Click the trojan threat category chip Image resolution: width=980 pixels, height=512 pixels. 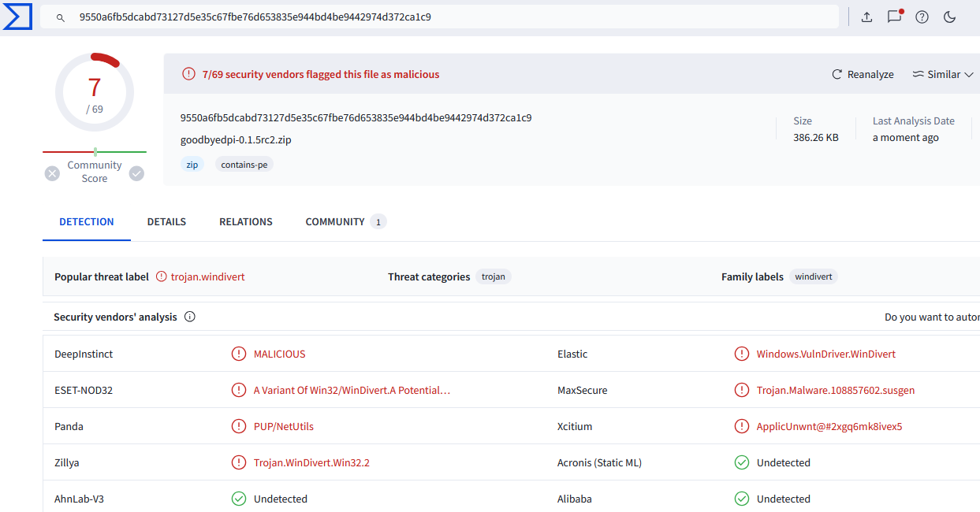494,277
